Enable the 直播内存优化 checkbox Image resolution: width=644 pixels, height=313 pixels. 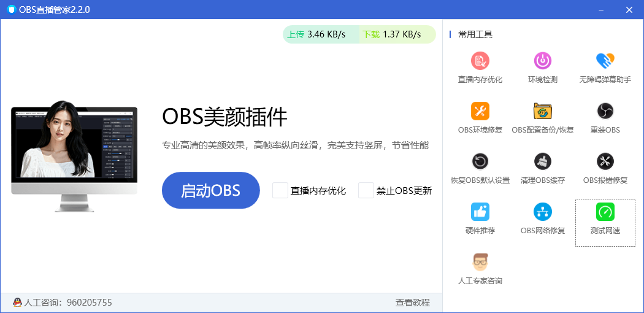tap(280, 190)
